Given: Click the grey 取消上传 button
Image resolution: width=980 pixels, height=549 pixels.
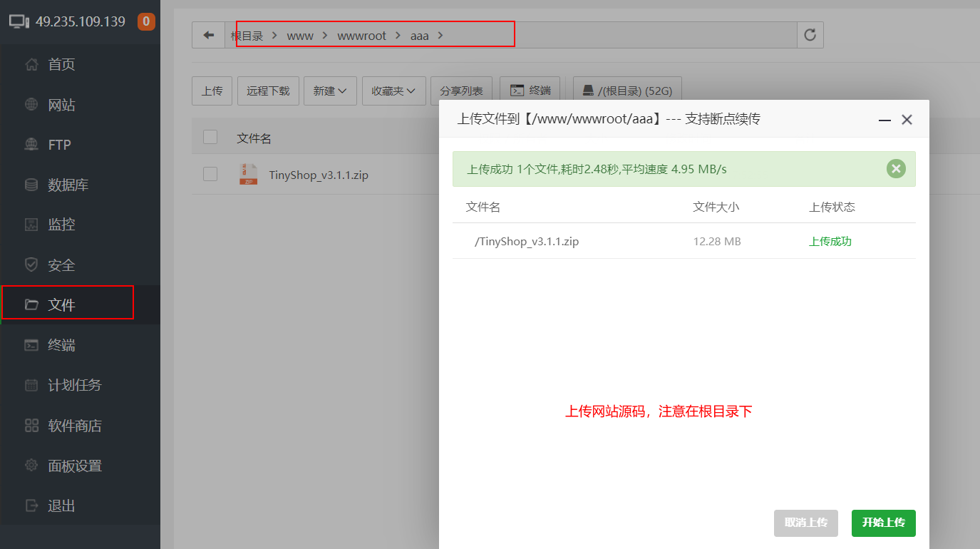Looking at the screenshot, I should coord(806,523).
